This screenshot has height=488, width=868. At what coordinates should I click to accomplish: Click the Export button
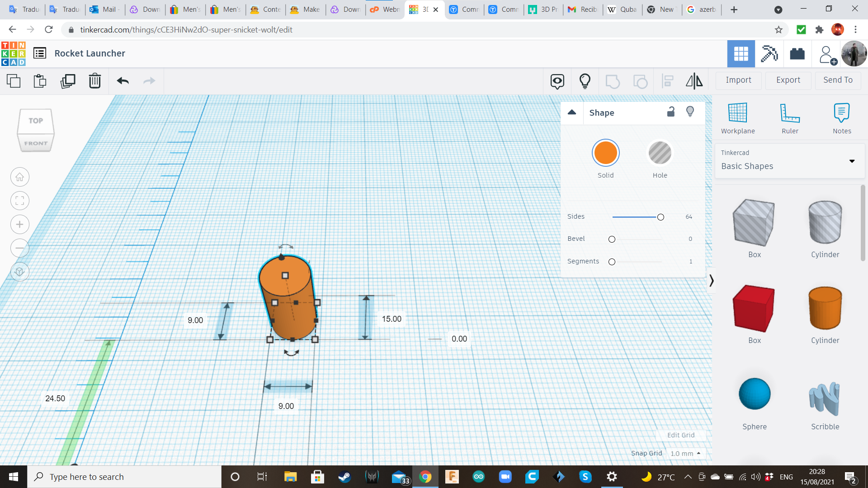[788, 80]
